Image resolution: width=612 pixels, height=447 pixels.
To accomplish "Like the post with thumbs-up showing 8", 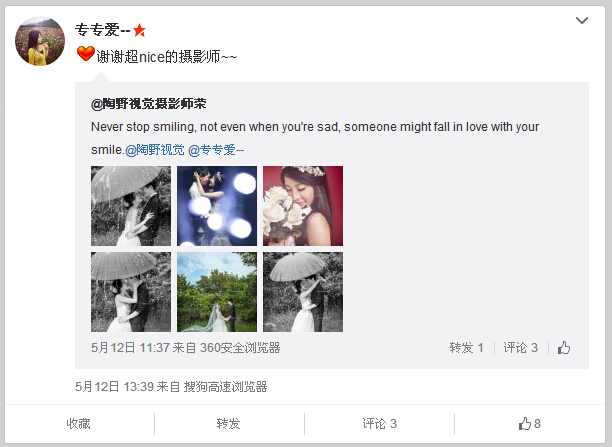I will tap(529, 424).
